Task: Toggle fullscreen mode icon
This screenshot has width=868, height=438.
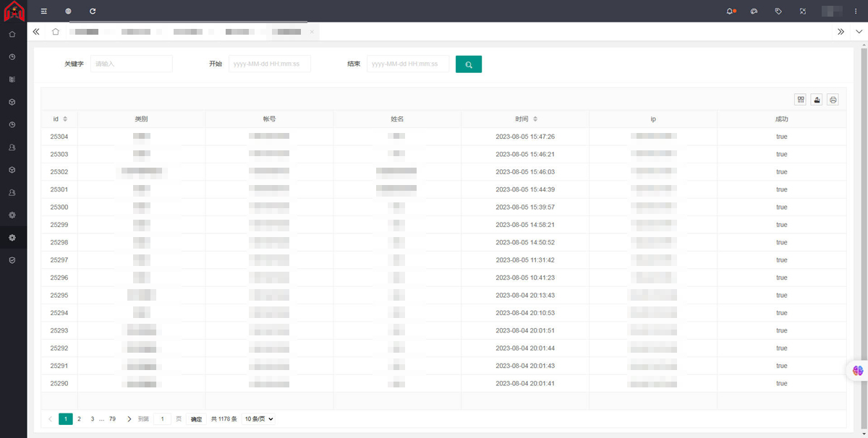Action: pyautogui.click(x=802, y=12)
